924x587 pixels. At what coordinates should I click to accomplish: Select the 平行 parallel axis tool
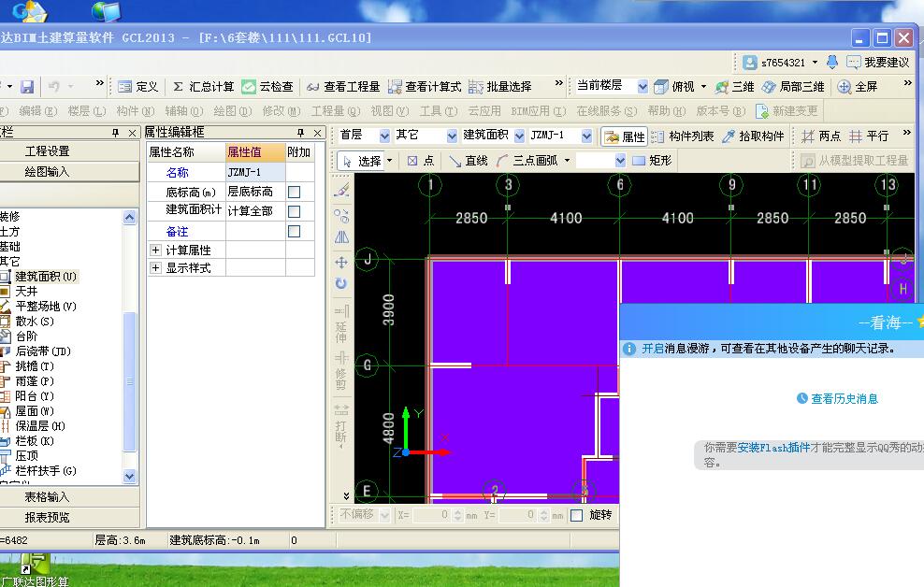pyautogui.click(x=869, y=136)
